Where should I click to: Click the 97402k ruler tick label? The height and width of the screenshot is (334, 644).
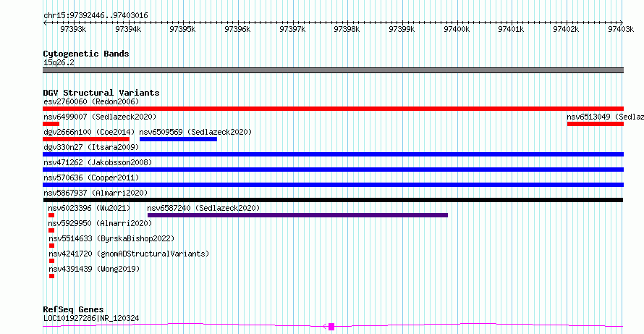(566, 29)
